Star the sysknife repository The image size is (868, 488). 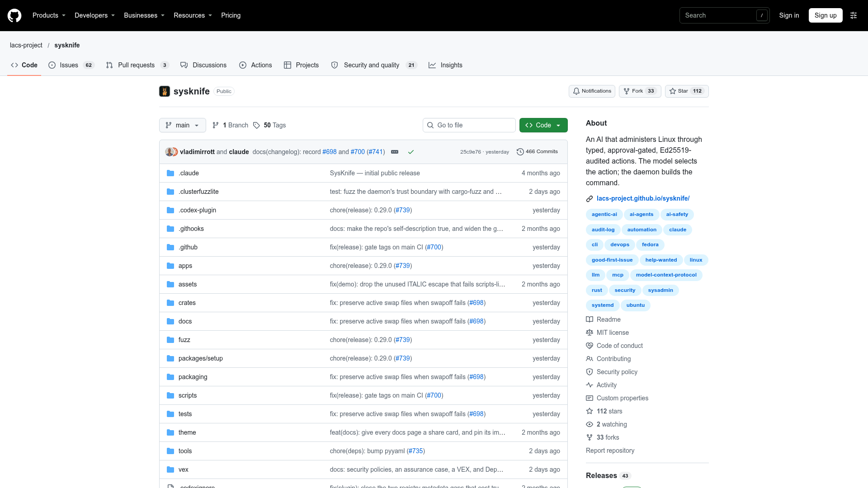click(x=687, y=91)
